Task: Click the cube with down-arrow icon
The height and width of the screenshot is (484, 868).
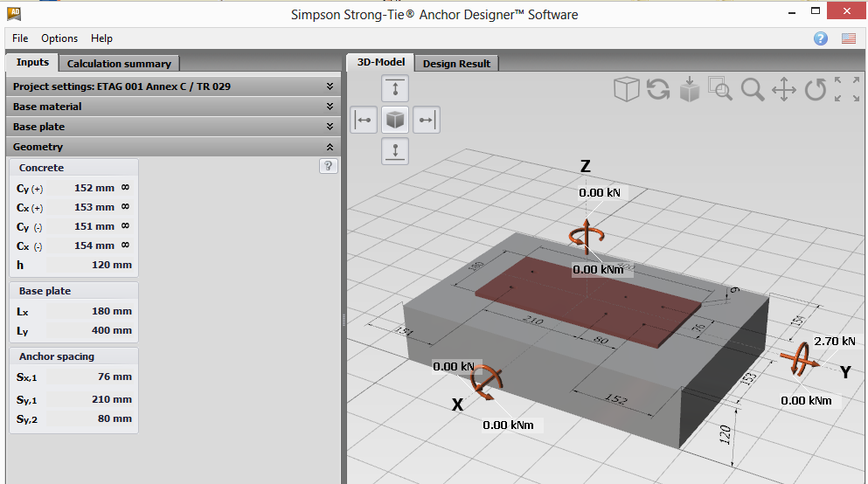Action: 689,89
